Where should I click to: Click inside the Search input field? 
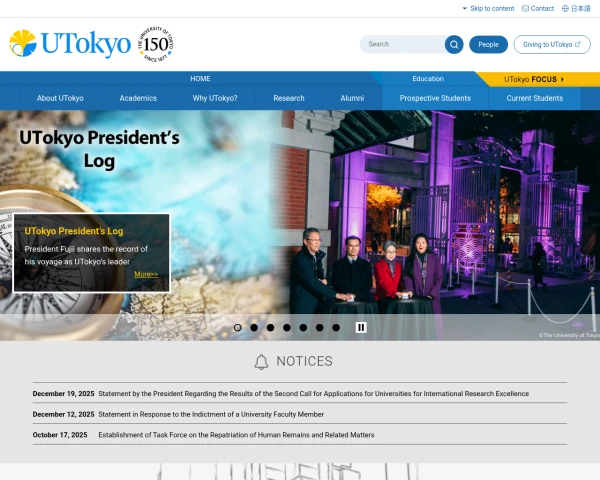click(x=403, y=44)
